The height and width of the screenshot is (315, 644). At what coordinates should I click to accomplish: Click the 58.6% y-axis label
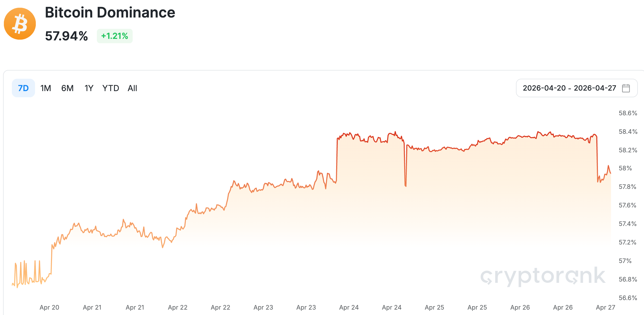click(628, 113)
